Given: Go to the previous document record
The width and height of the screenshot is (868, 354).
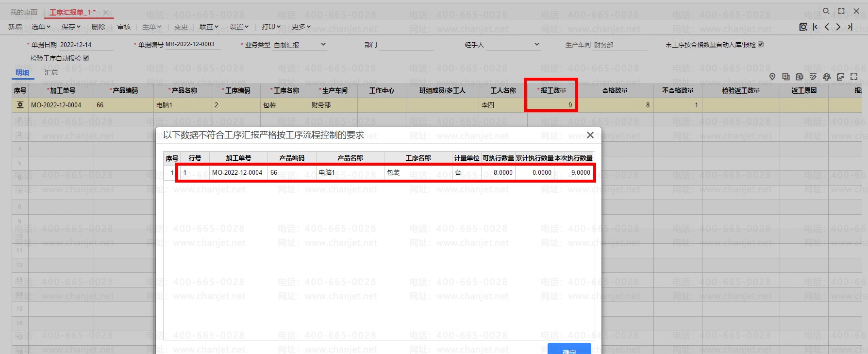Looking at the screenshot, I should pos(827,27).
